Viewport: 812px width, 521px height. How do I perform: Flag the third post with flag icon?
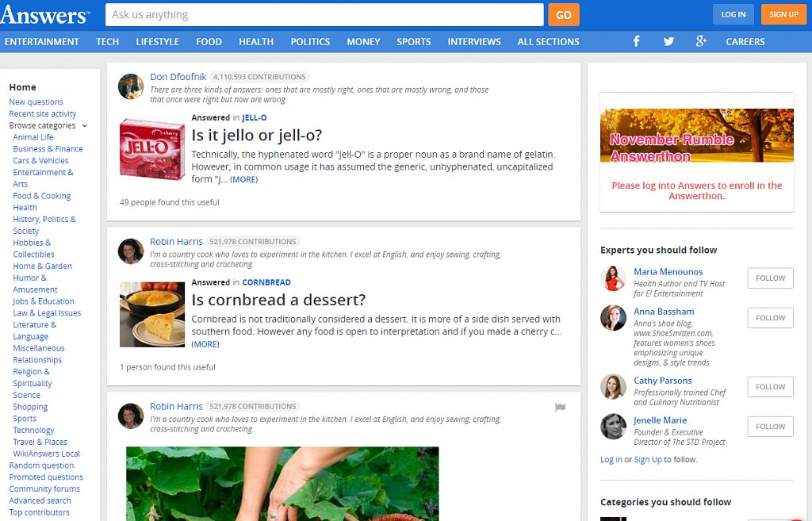[560, 408]
